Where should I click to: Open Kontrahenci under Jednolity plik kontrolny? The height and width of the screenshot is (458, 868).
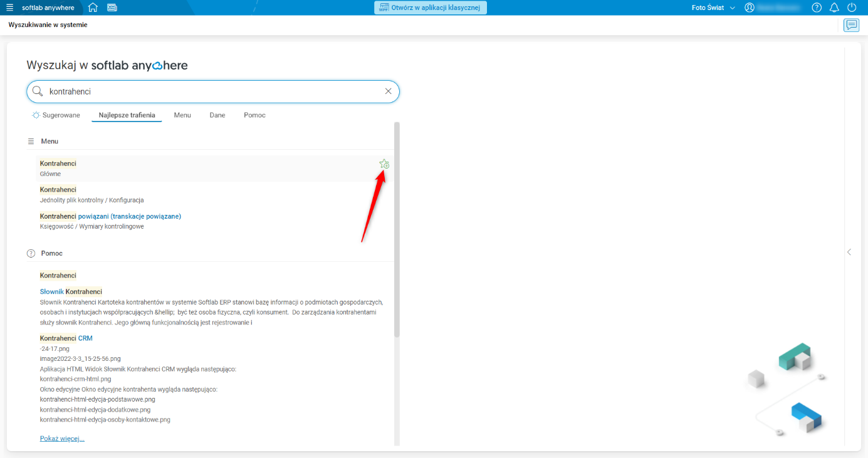(58, 190)
